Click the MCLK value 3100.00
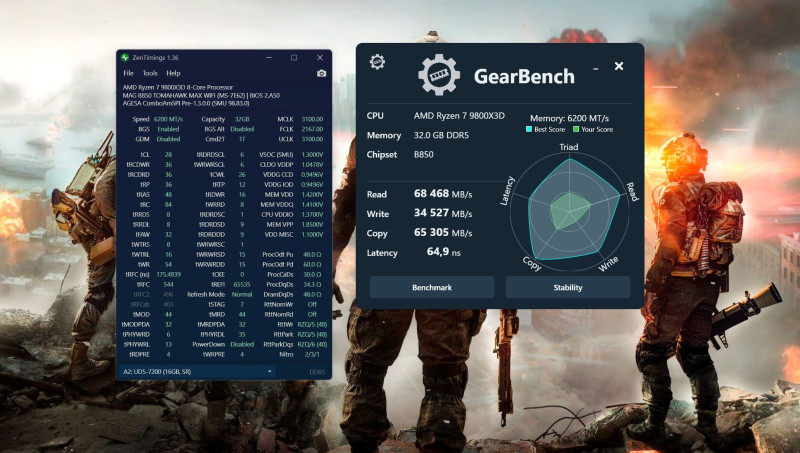The height and width of the screenshot is (453, 800). [312, 119]
